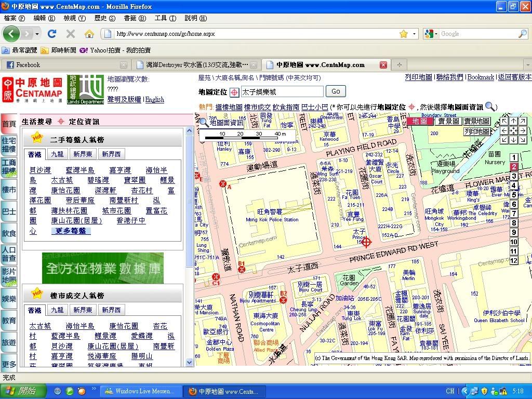Pan the map left with west arrow
Screen dimensions: 532x399
tap(504, 130)
